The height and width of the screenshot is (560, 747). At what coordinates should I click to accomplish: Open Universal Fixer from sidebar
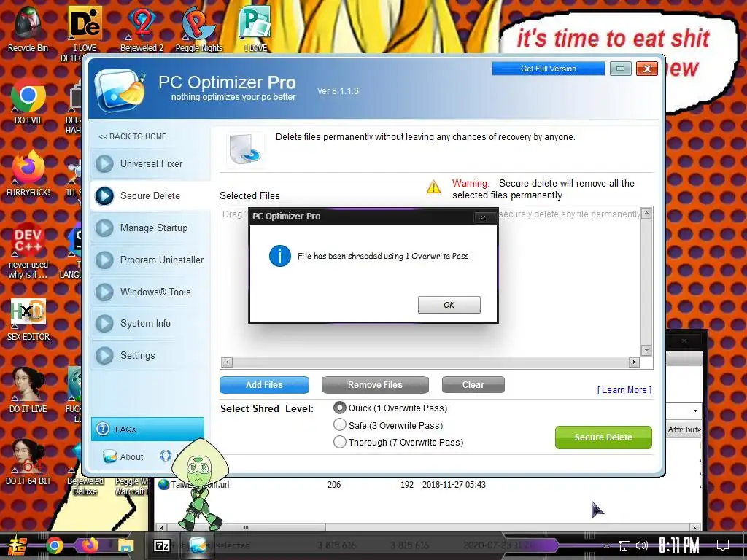click(150, 164)
